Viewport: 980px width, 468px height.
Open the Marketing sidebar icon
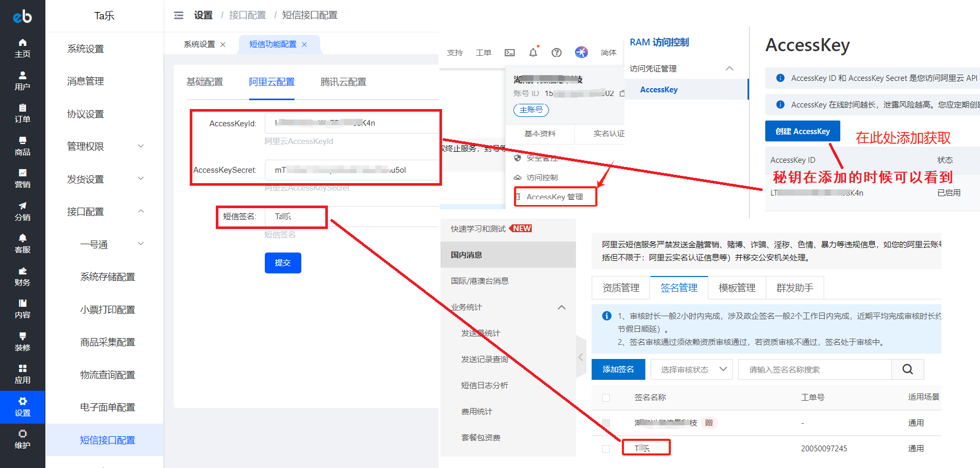coord(22,178)
